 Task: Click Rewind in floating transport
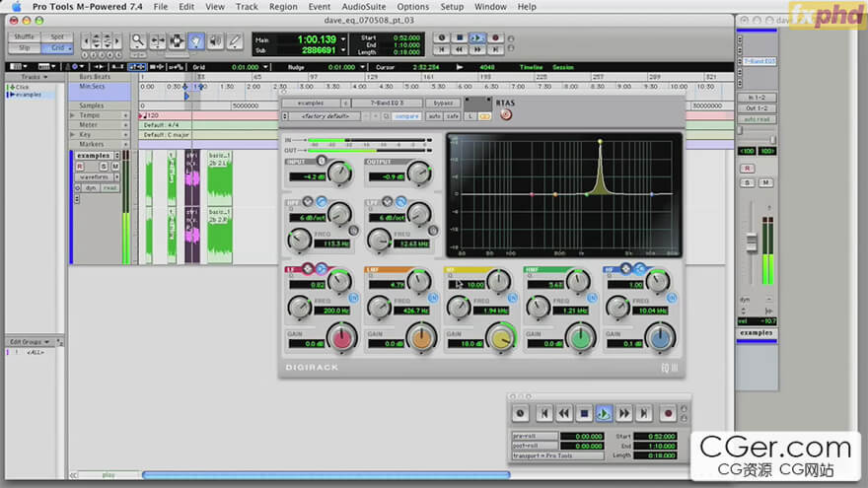click(x=564, y=413)
